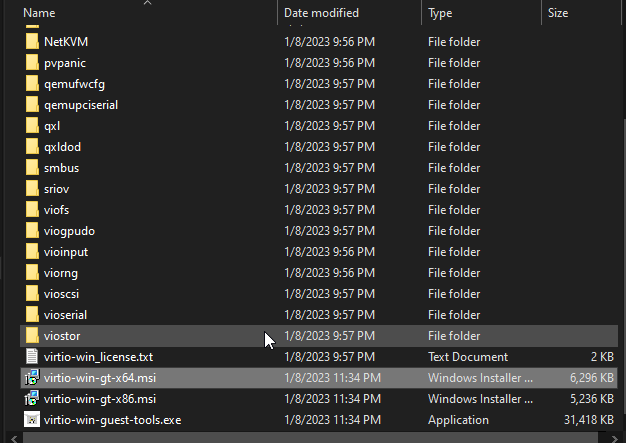
Task: Click the 5,236 KB size value
Action: point(591,399)
